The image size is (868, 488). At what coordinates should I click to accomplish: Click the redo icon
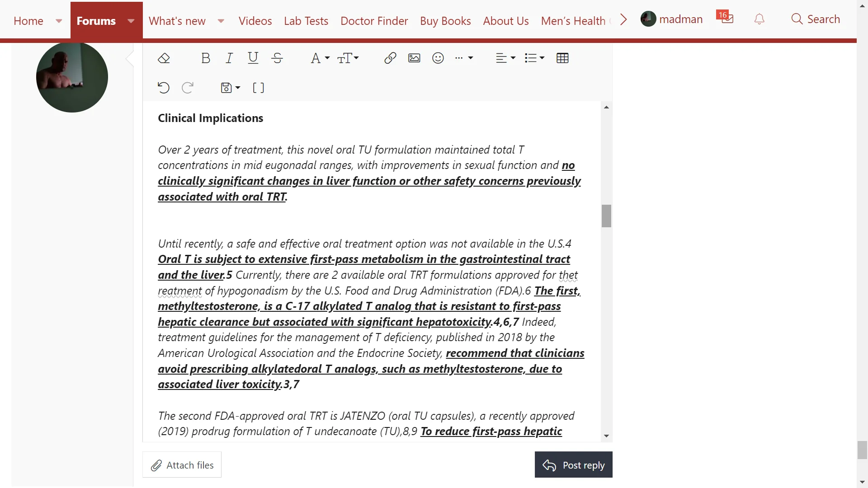[188, 88]
